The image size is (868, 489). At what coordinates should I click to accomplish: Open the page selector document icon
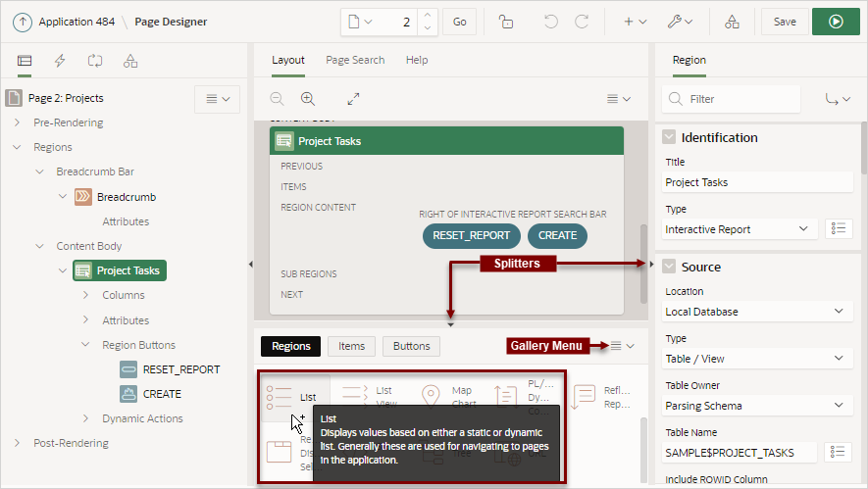360,22
